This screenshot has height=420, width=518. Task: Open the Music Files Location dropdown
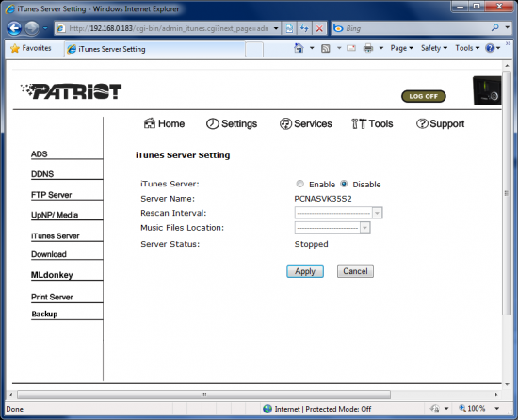click(332, 228)
